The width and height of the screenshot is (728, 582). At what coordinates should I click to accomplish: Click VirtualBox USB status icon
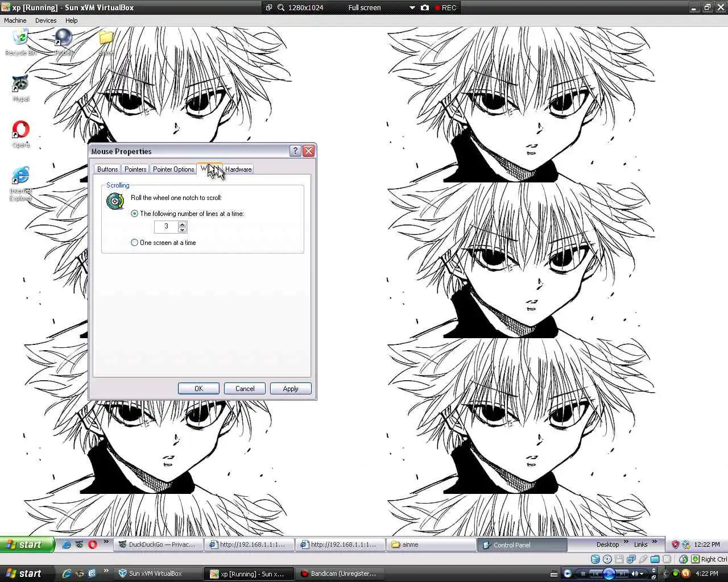(643, 559)
